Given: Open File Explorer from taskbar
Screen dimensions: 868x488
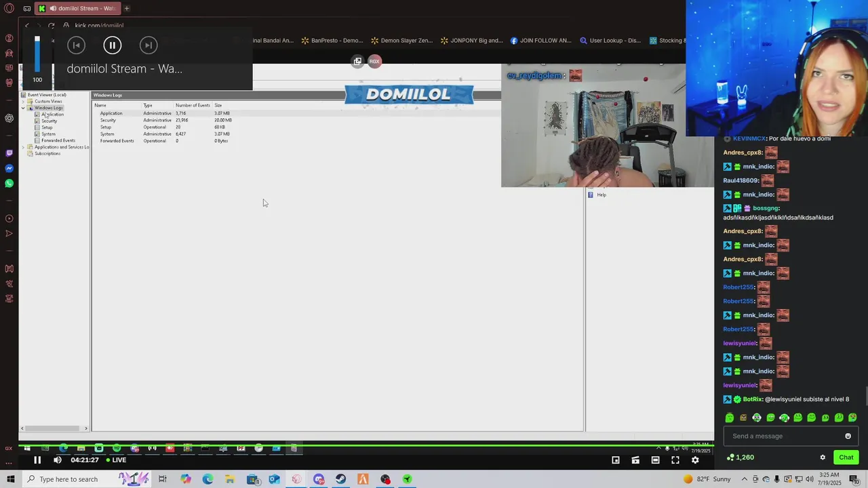Looking at the screenshot, I should click(x=230, y=479).
